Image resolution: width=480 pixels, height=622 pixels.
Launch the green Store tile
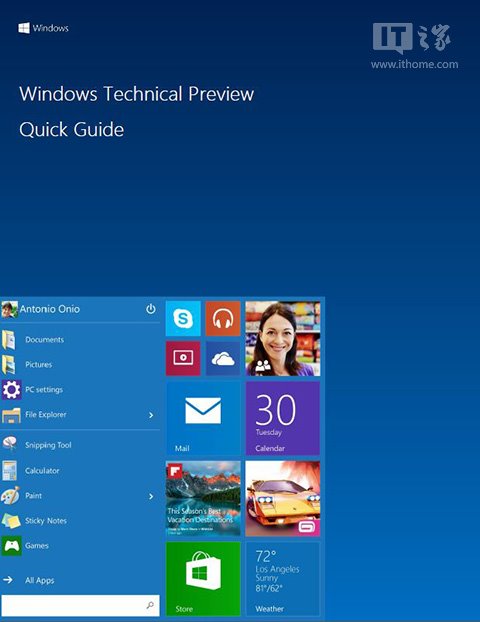coord(203,579)
